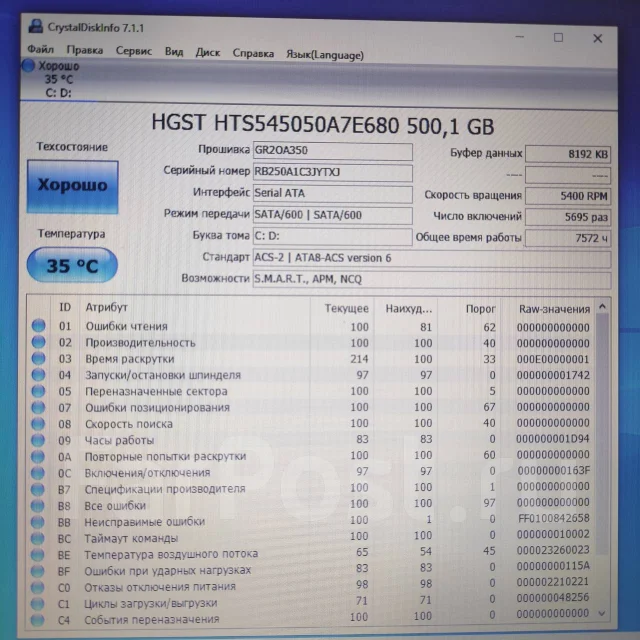This screenshot has height=640, width=640.
Task: Minimize the CrystalDiskInfo window
Action: [x=520, y=37]
